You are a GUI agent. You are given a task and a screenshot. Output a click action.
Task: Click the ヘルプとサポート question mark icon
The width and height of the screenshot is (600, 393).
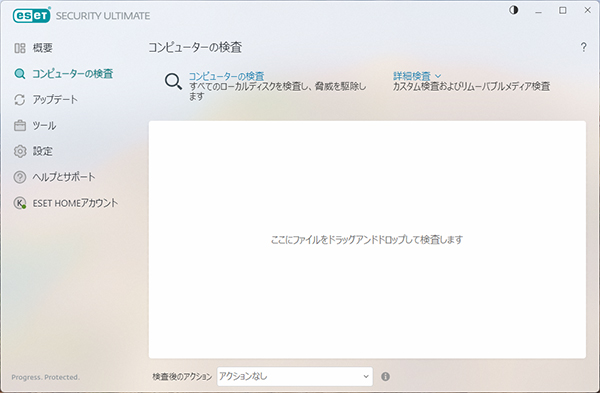click(20, 177)
